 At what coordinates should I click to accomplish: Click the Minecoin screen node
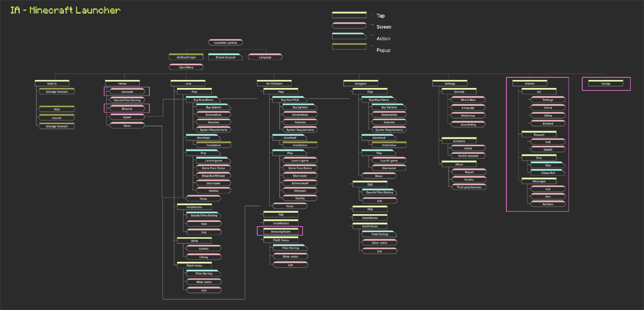point(300,191)
